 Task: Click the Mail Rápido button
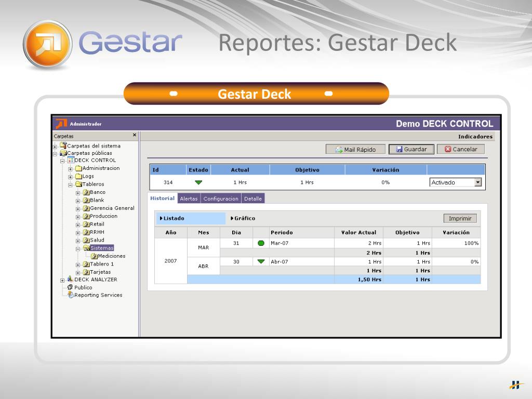click(355, 149)
